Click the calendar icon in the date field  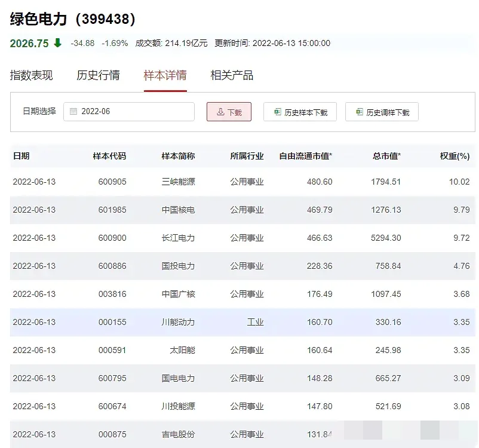[x=73, y=112]
